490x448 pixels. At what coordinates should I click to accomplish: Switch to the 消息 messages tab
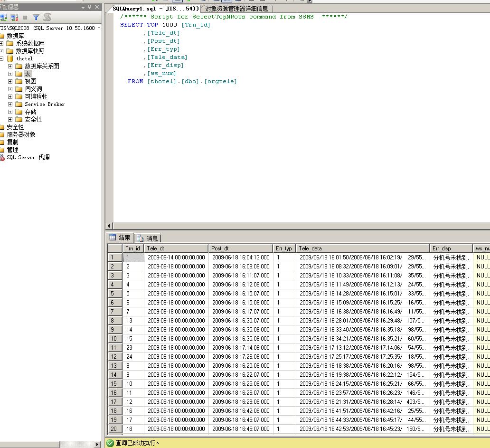click(x=148, y=238)
